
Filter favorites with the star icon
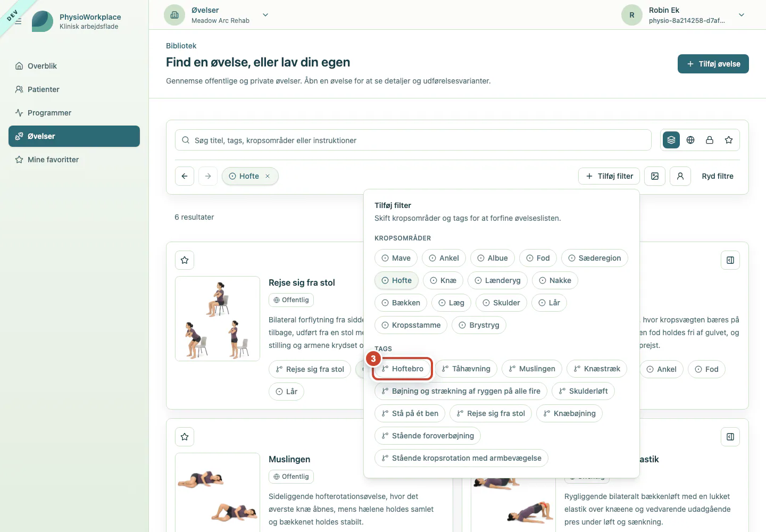click(729, 140)
